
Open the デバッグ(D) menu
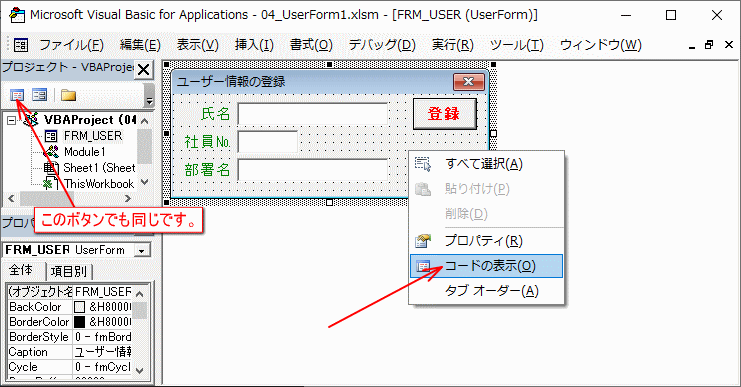pyautogui.click(x=382, y=45)
